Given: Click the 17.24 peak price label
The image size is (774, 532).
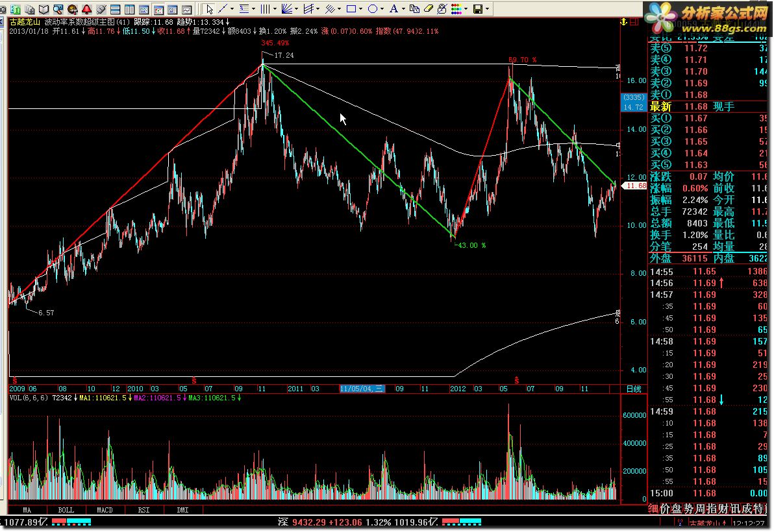Looking at the screenshot, I should coord(284,55).
